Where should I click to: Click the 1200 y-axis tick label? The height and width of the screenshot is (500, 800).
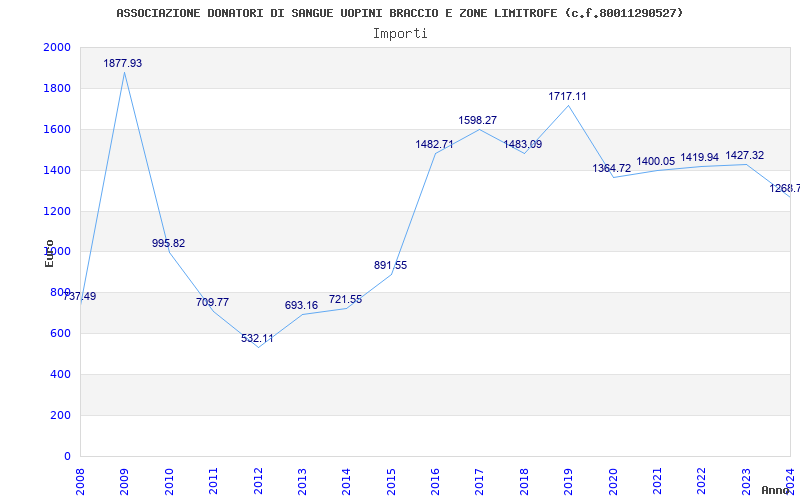[x=57, y=211]
